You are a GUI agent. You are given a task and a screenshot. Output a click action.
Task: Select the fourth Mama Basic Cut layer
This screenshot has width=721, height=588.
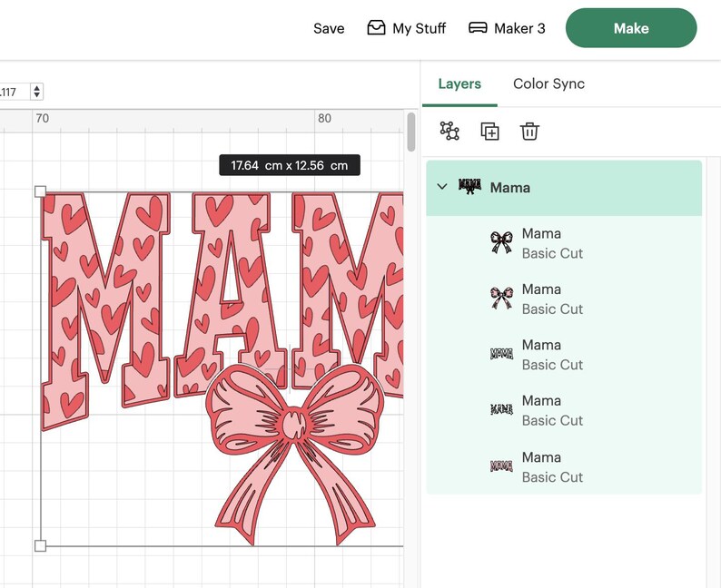pyautogui.click(x=564, y=410)
